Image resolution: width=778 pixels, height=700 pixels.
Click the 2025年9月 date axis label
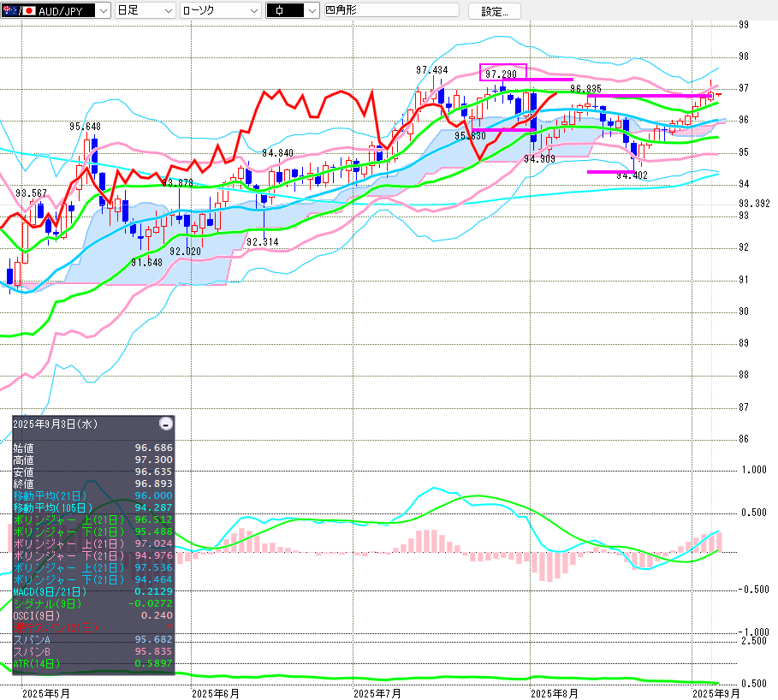click(x=716, y=693)
